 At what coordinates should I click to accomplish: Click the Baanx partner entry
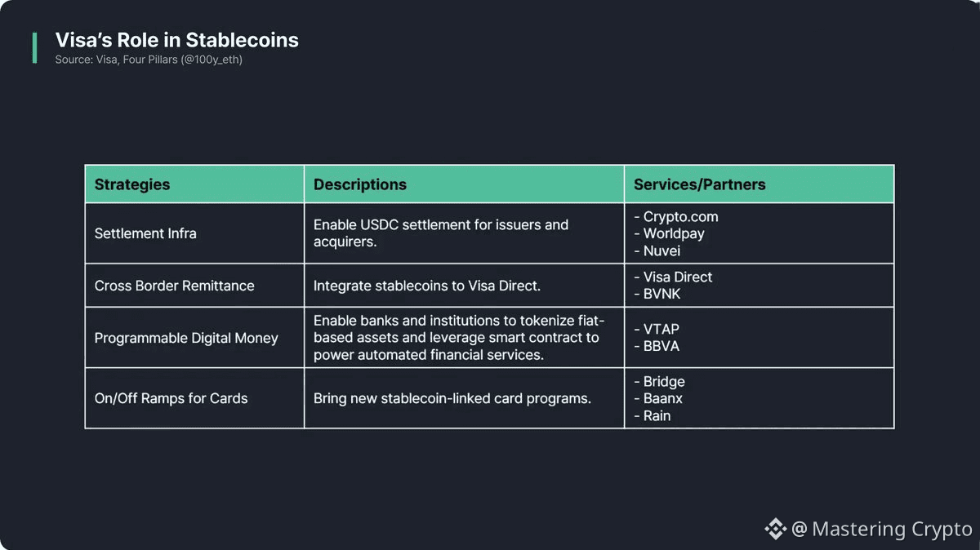click(x=662, y=398)
